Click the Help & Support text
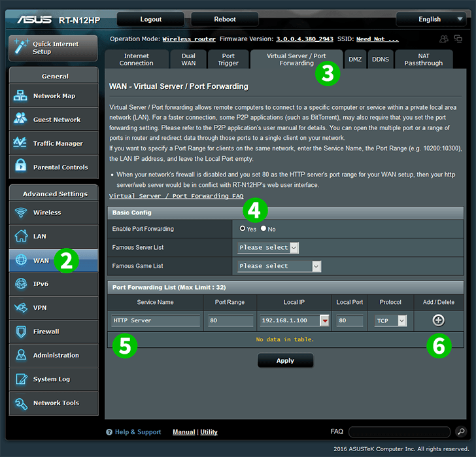Viewport: 476px width, 457px height. 138,432
